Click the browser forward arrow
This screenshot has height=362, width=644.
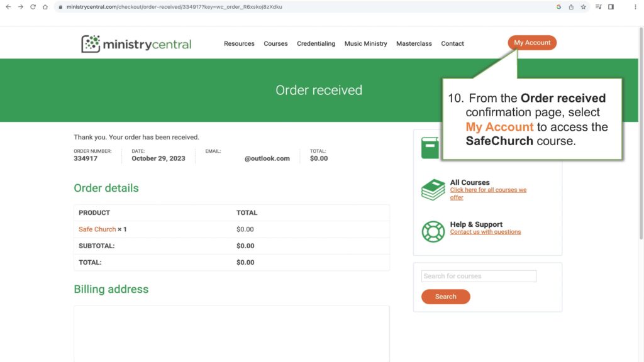[x=21, y=6]
